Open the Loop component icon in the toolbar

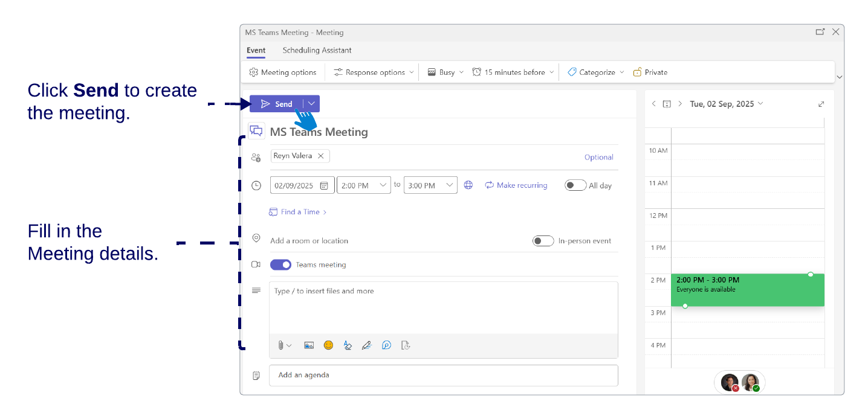coord(386,345)
